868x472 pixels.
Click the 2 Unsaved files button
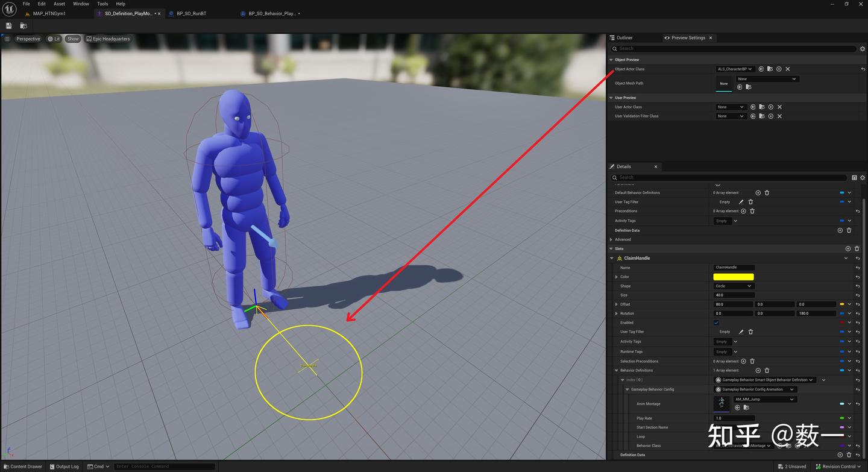click(x=792, y=466)
